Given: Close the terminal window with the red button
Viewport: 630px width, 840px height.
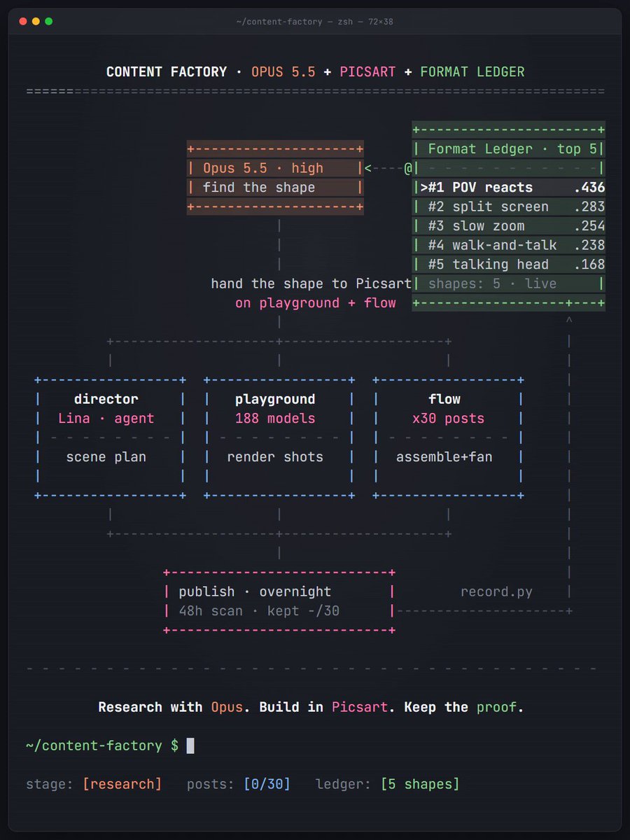Looking at the screenshot, I should coord(23,22).
